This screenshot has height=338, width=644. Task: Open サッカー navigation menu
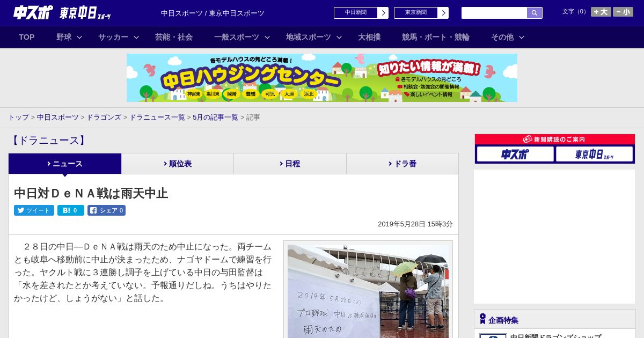(x=113, y=37)
